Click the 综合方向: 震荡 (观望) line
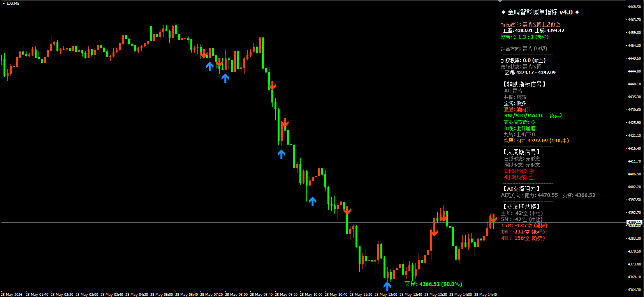 pyautogui.click(x=524, y=49)
